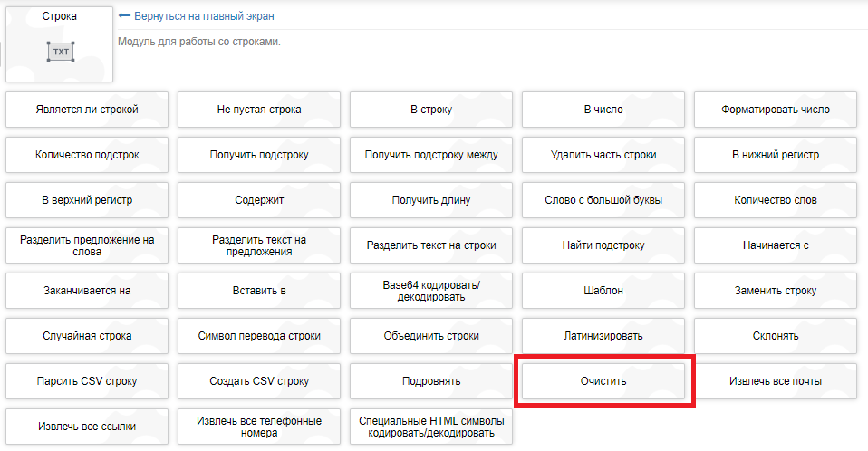Open 'Разделить предложение на слова' action
Screen dimensions: 868x451
click(x=87, y=245)
